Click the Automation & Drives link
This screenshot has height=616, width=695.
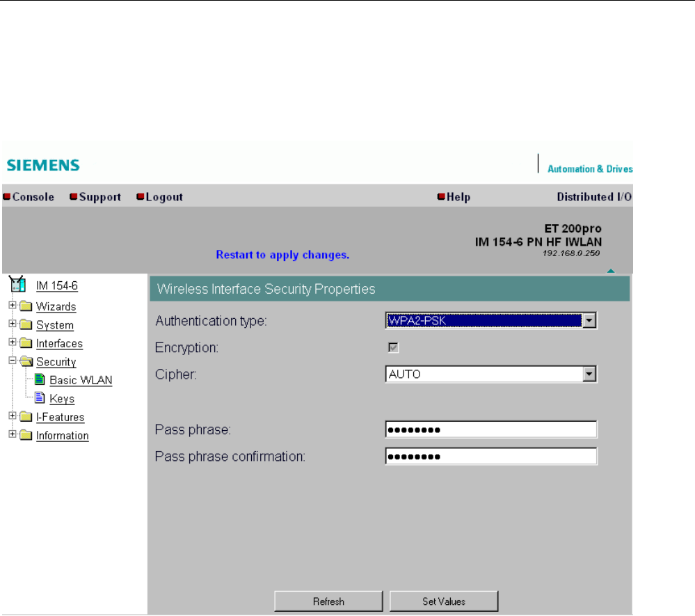590,169
